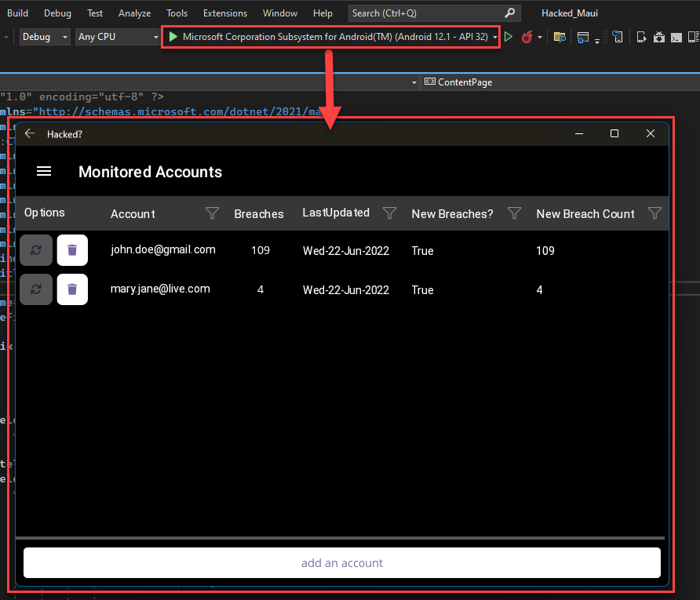Click the Search Ctrl+Q input field
This screenshot has width=700, height=600.
[428, 13]
